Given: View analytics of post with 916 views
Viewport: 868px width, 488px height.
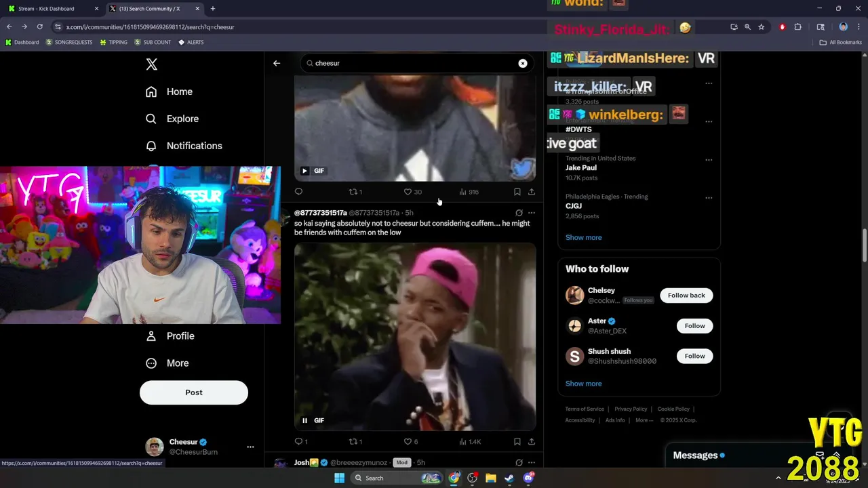Looking at the screenshot, I should coord(469,192).
